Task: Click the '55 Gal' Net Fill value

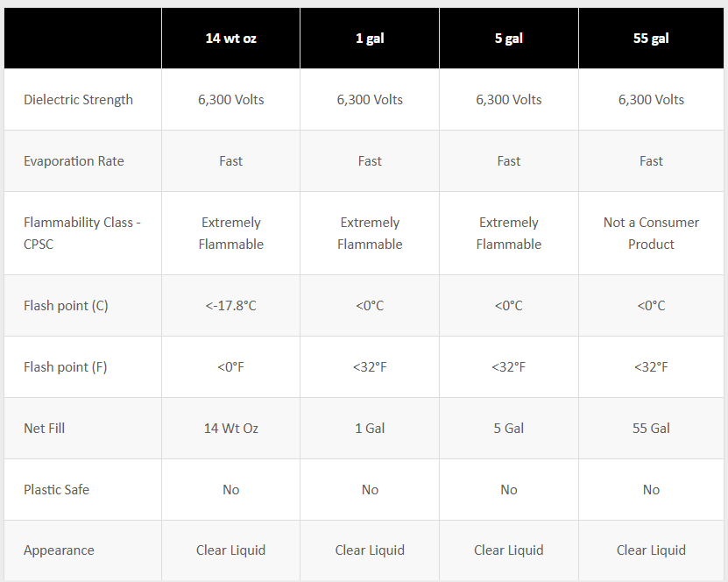Action: pos(651,429)
